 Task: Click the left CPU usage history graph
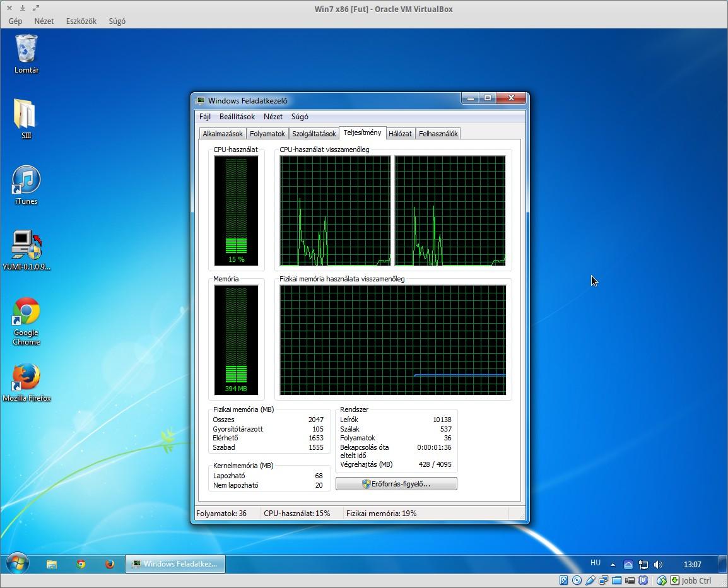pos(335,210)
